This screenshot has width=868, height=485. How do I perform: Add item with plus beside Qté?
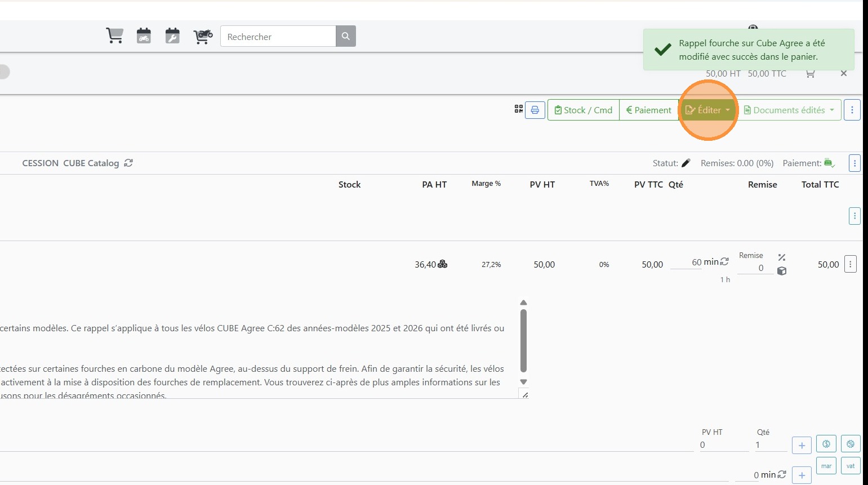(x=802, y=446)
